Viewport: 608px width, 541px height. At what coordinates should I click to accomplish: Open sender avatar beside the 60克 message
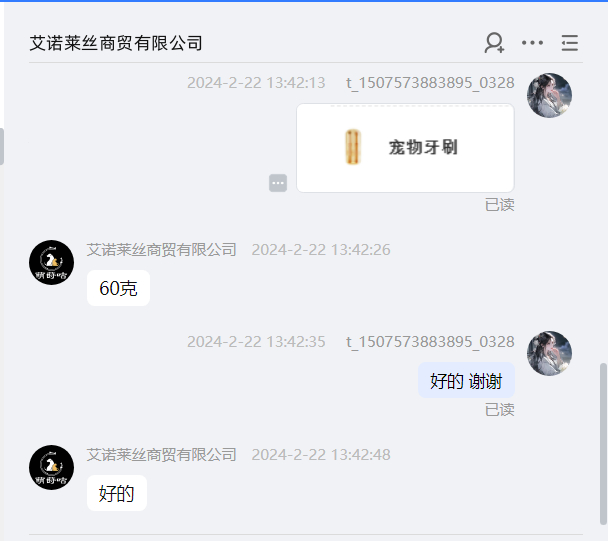52,263
